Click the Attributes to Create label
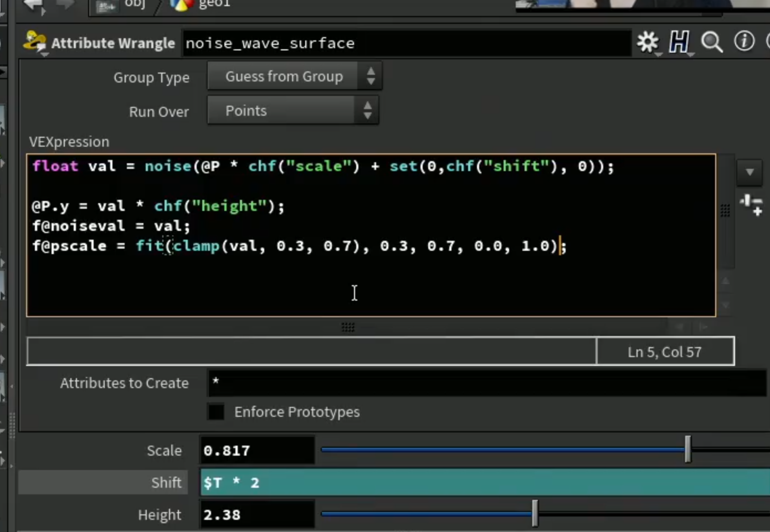This screenshot has width=770, height=532. click(124, 383)
